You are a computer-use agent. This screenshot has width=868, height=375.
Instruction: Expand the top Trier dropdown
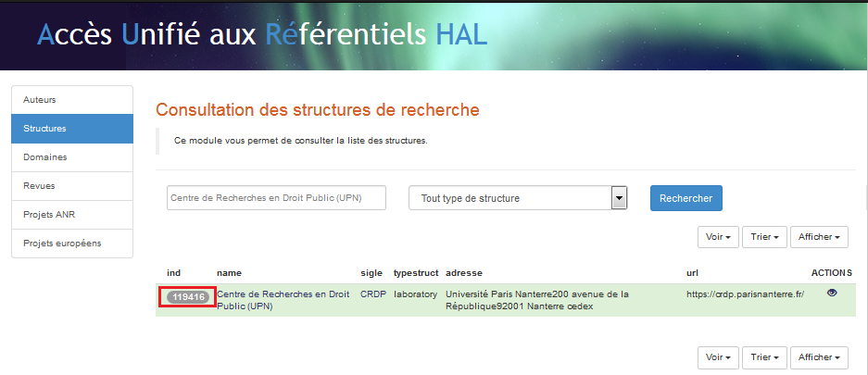(x=764, y=237)
